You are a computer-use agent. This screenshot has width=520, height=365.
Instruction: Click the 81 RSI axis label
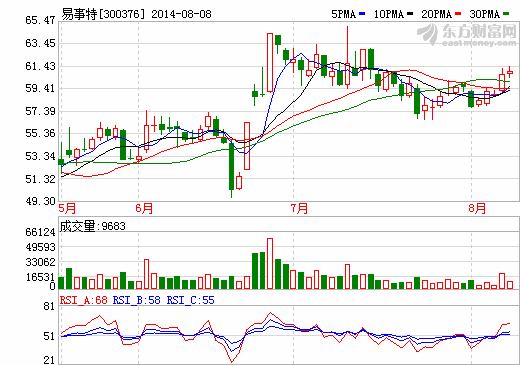tap(49, 307)
